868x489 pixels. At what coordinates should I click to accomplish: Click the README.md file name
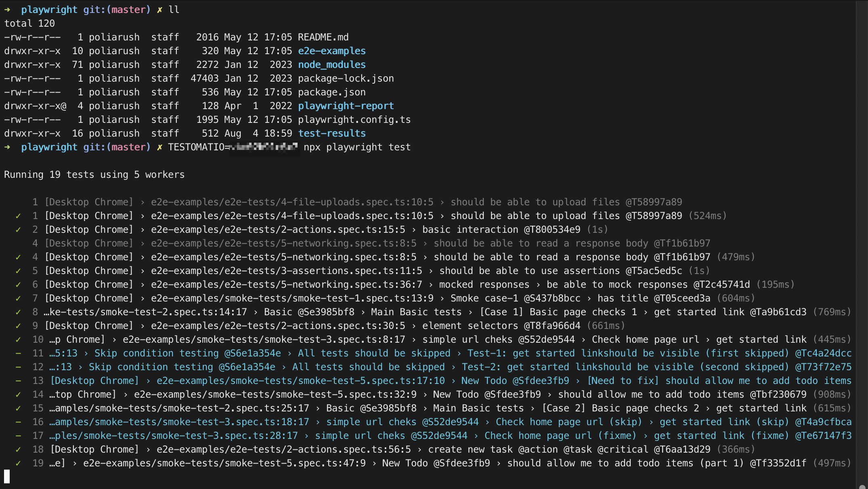[x=323, y=37]
